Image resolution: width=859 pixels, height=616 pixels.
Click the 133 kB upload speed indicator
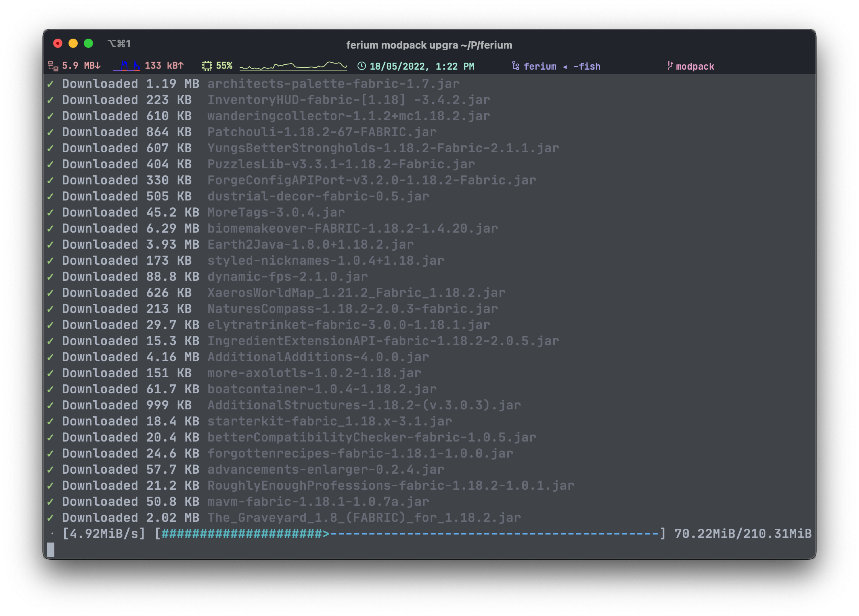coord(164,66)
